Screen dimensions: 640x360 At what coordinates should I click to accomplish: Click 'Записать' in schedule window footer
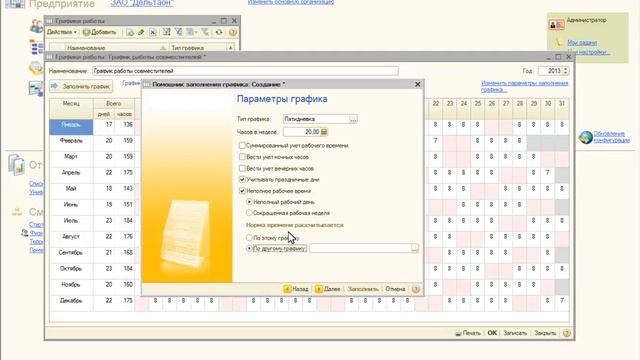click(x=515, y=333)
